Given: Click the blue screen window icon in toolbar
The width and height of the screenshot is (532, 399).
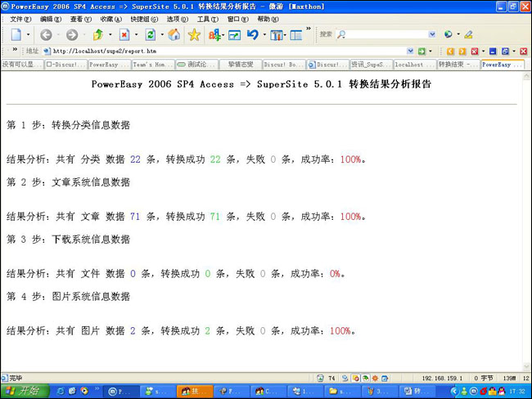Looking at the screenshot, I should tap(234, 35).
